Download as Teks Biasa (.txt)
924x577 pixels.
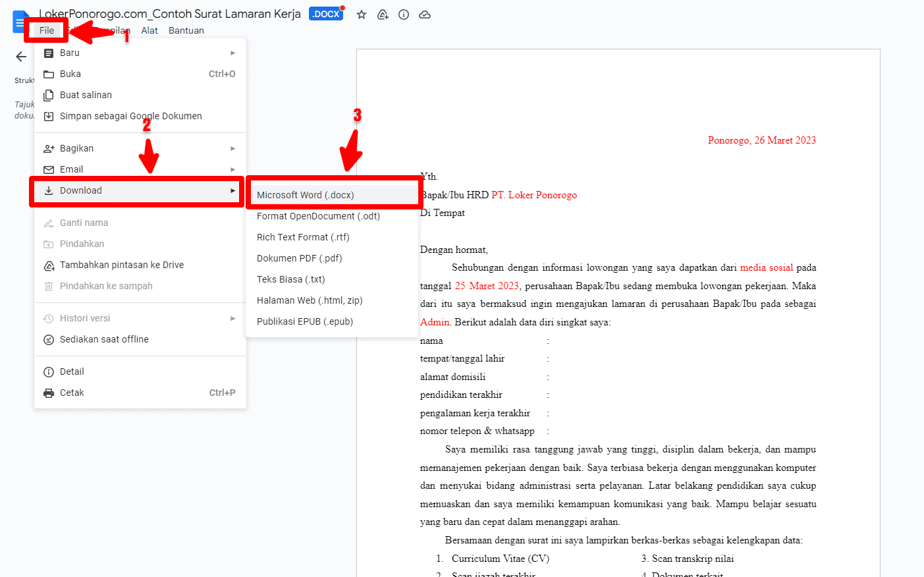pos(333,279)
